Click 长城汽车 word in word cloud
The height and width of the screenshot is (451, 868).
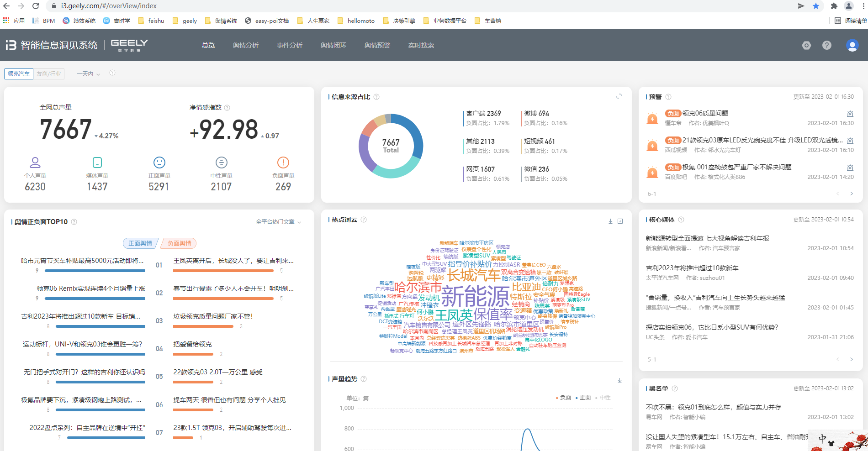[473, 275]
